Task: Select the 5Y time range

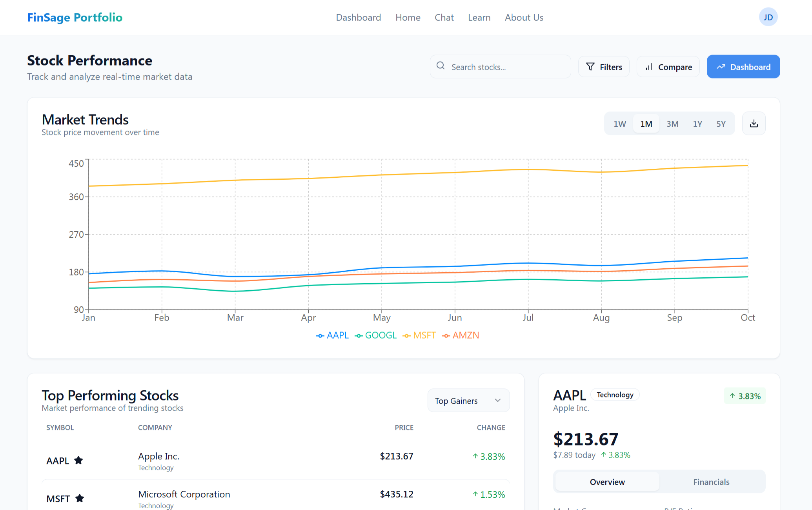Action: tap(721, 124)
